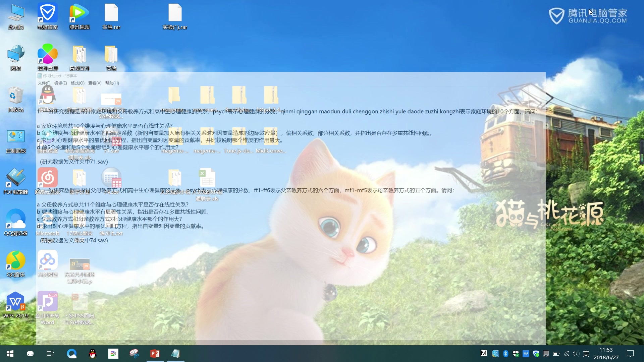Select the 回收站 recycle bin icon
The height and width of the screenshot is (362, 644).
click(x=16, y=99)
